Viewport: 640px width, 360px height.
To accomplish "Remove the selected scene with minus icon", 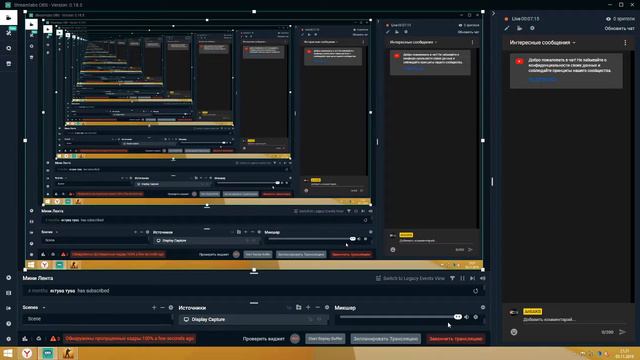I will pos(162,307).
